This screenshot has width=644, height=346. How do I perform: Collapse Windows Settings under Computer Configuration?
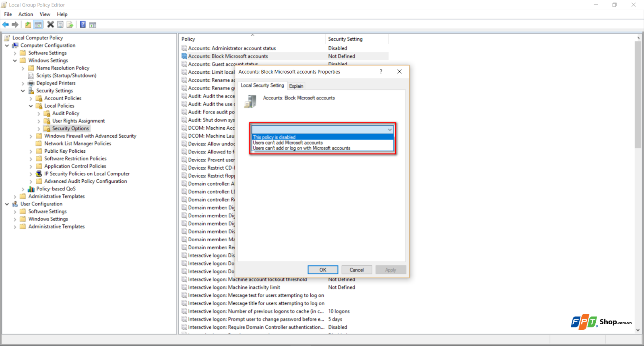pyautogui.click(x=15, y=61)
